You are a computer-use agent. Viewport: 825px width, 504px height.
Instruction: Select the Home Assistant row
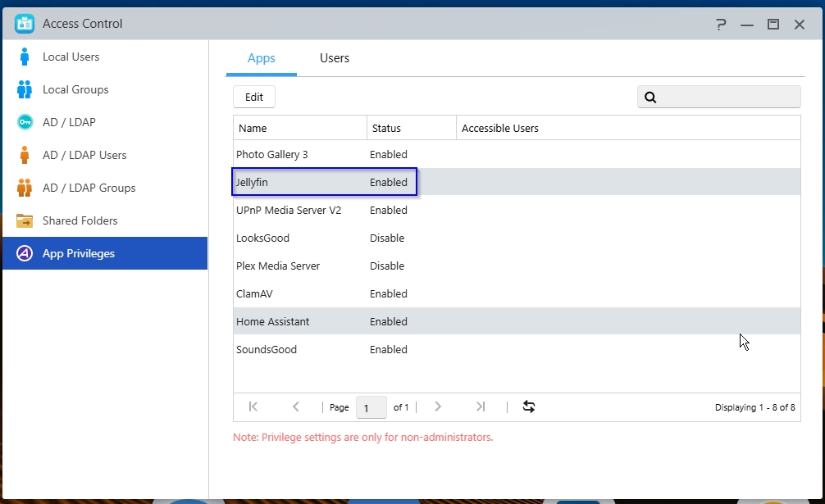tap(273, 322)
